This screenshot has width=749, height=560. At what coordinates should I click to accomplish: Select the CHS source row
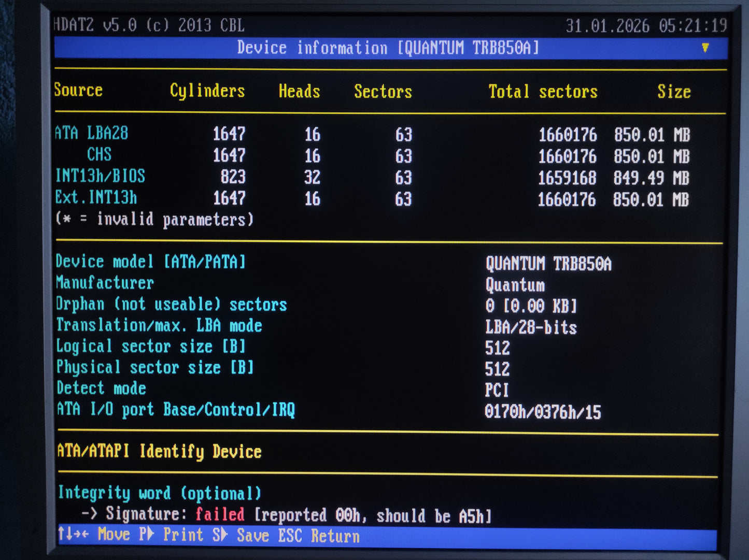coord(98,155)
